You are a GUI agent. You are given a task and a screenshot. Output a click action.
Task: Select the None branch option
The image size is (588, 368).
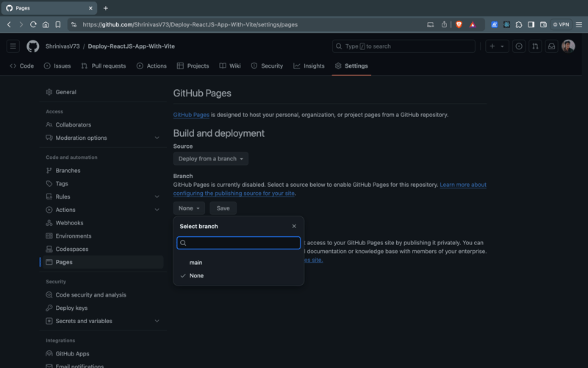tap(238, 275)
